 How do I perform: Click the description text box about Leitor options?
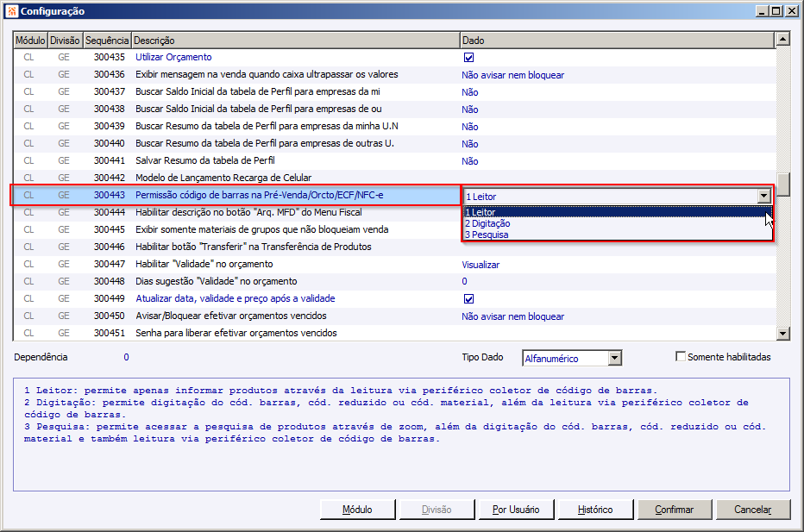[401, 435]
